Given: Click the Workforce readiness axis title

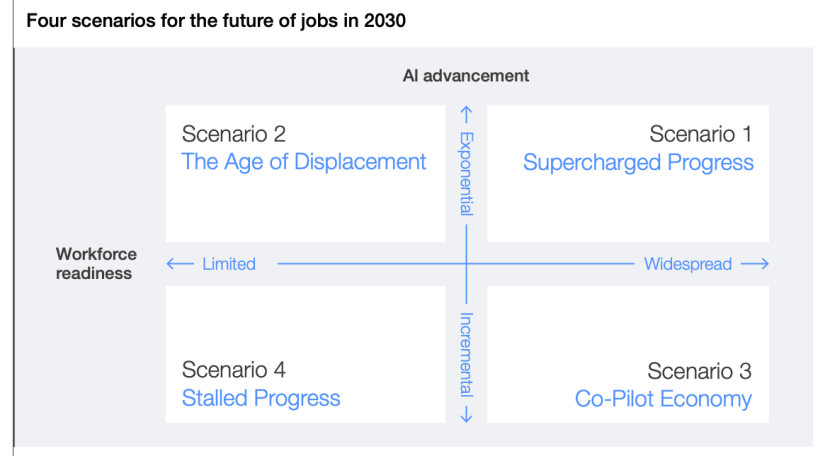Looking at the screenshot, I should 96,264.
